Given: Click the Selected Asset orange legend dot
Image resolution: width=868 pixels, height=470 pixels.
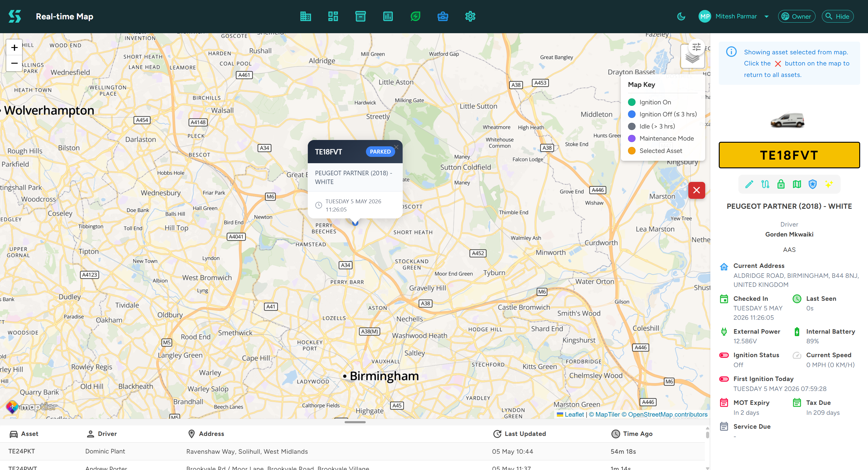Looking at the screenshot, I should coord(632,151).
